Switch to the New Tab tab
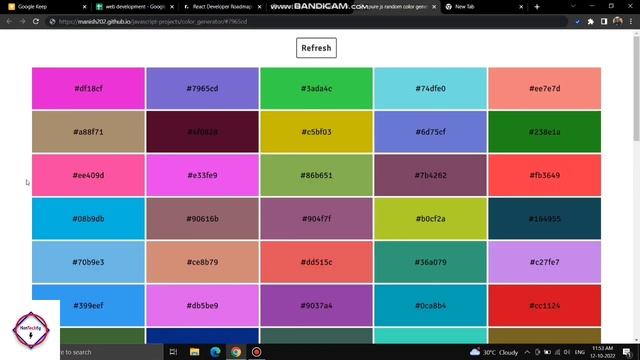Viewport: 640px width, 360px height. click(484, 7)
